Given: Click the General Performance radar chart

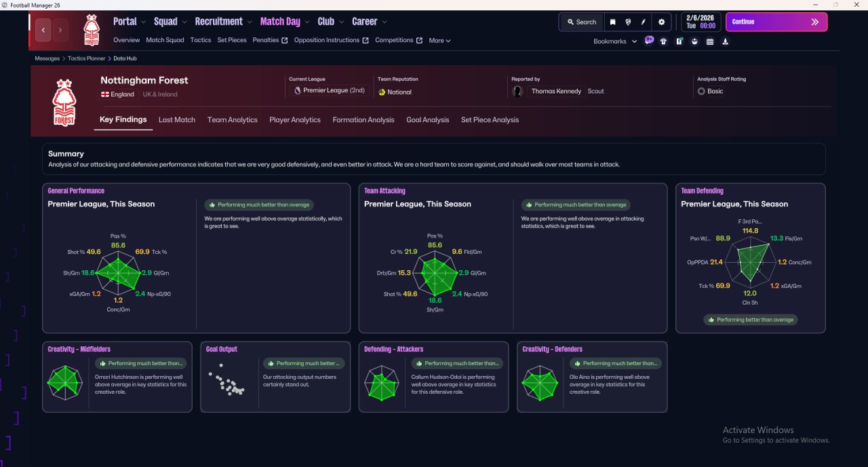Looking at the screenshot, I should click(x=118, y=273).
